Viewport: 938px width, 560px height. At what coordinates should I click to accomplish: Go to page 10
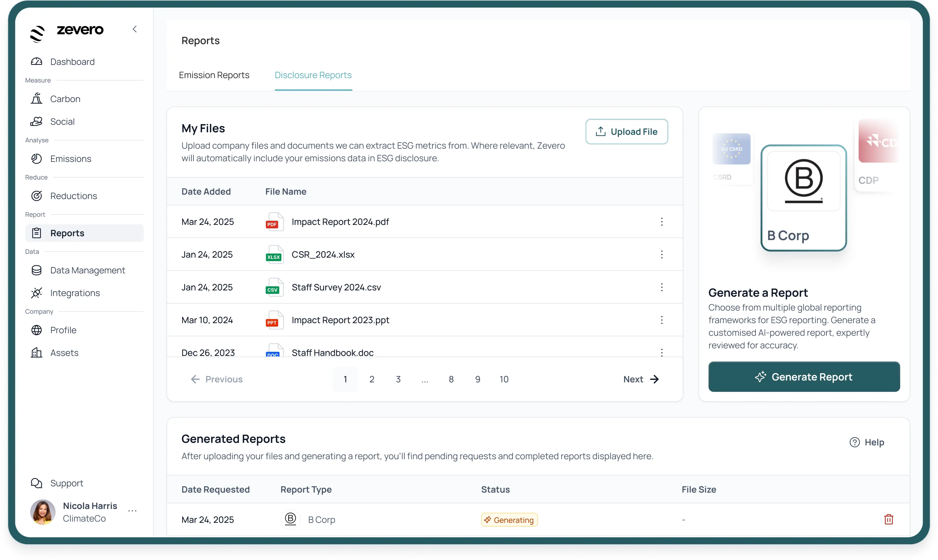(x=504, y=379)
